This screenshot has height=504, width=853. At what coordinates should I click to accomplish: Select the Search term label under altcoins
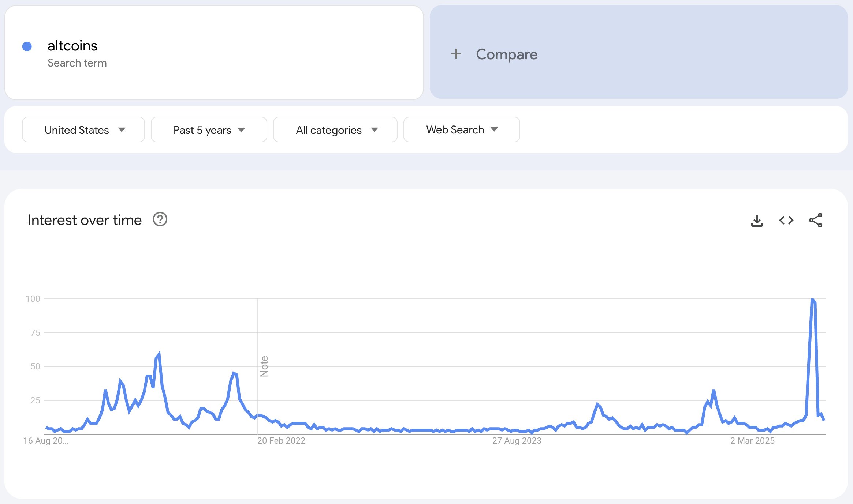77,63
